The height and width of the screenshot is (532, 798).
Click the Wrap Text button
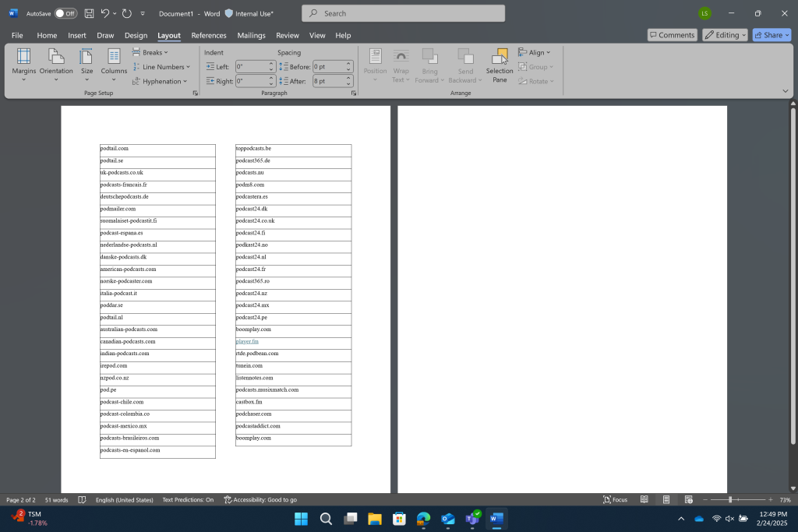pyautogui.click(x=401, y=65)
